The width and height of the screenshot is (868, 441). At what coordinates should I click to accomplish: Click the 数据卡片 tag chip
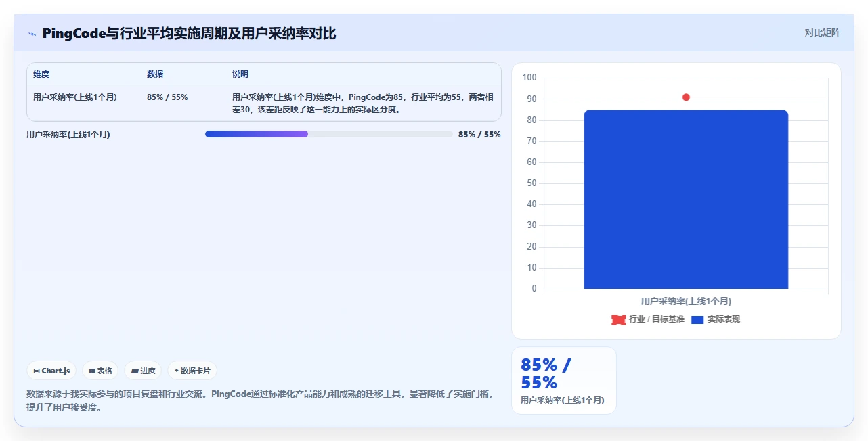192,371
